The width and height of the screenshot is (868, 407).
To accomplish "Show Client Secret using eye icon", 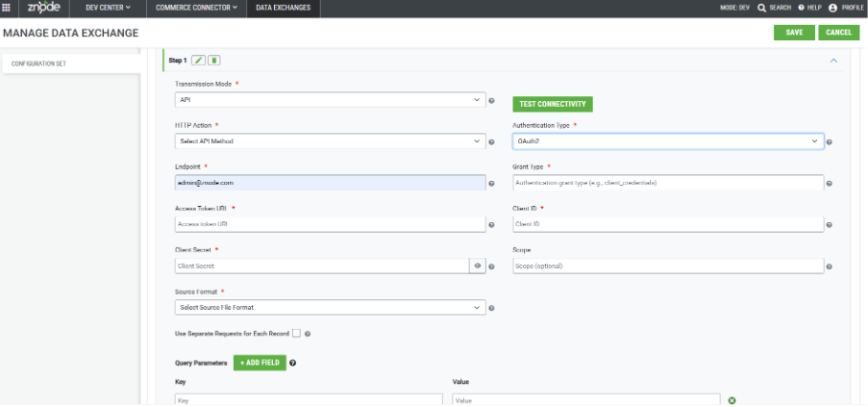I will (x=477, y=266).
